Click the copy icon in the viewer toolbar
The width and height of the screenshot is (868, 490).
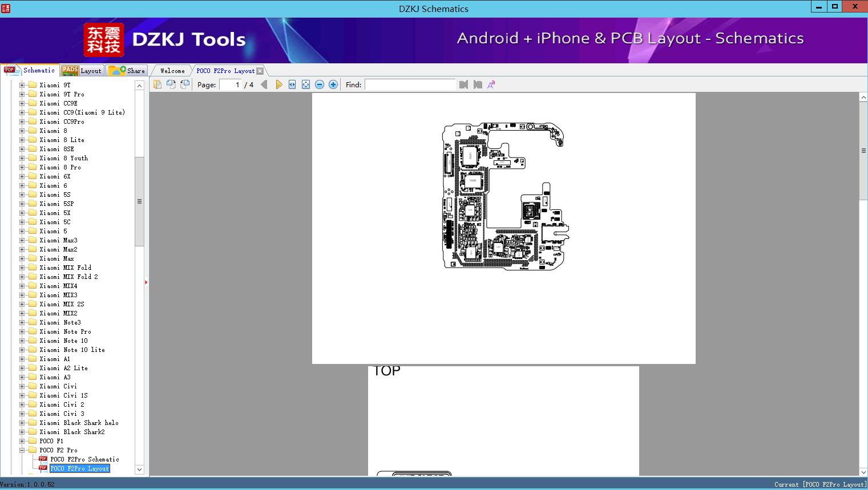click(158, 84)
